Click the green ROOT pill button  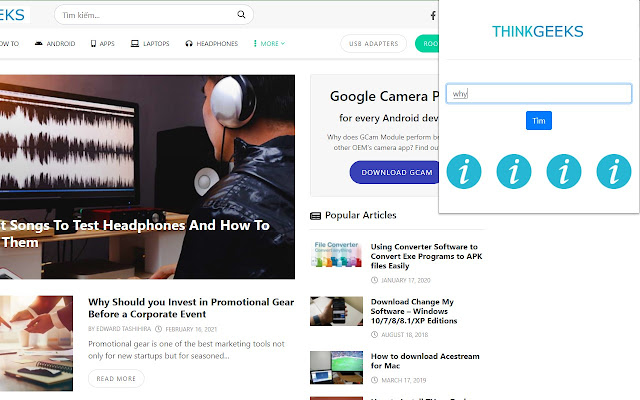pos(427,44)
